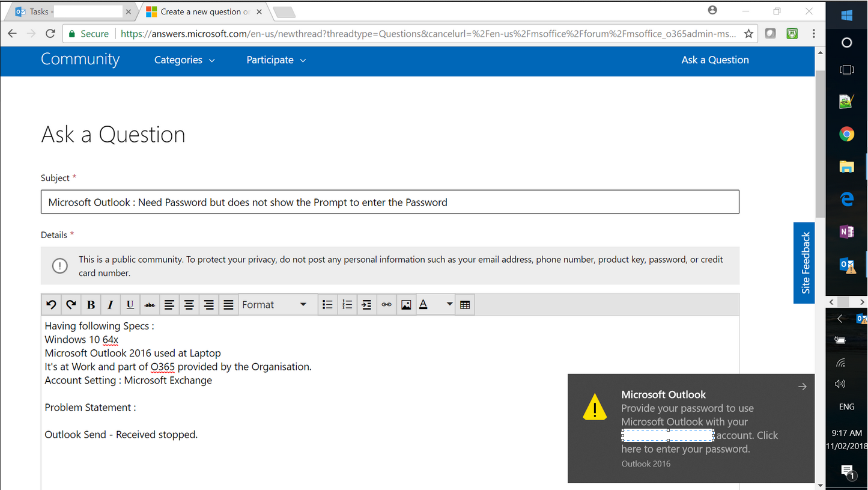
Task: Click the gray extension icon beside the star
Action: click(x=770, y=34)
